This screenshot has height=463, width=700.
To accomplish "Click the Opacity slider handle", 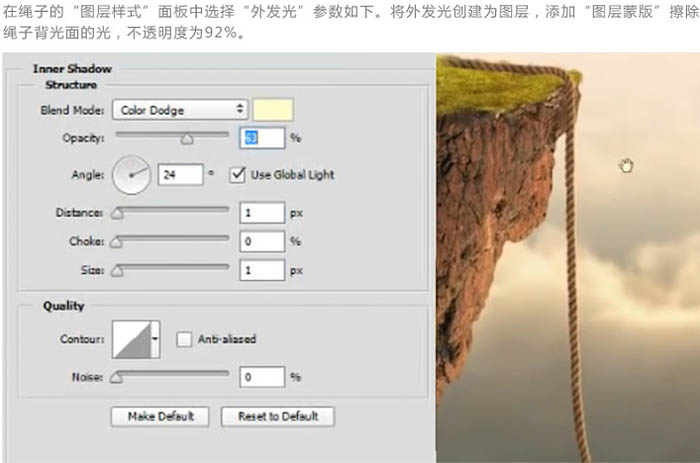I will tap(187, 139).
